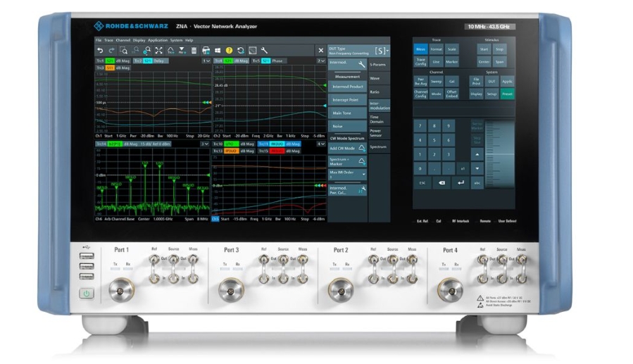Image resolution: width=633 pixels, height=364 pixels.
Task: Click the trash Delete icon in toolbar
Action: pyautogui.click(x=194, y=51)
